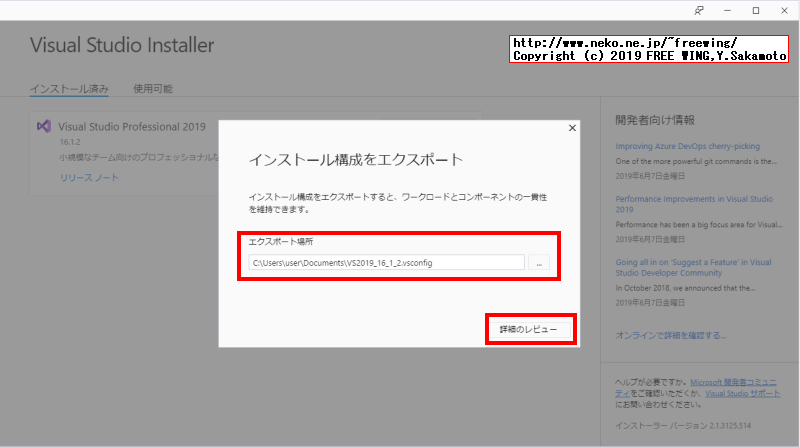Open the Microsoft 開発者コミュニティ link
The image size is (800, 447).
pos(696,388)
